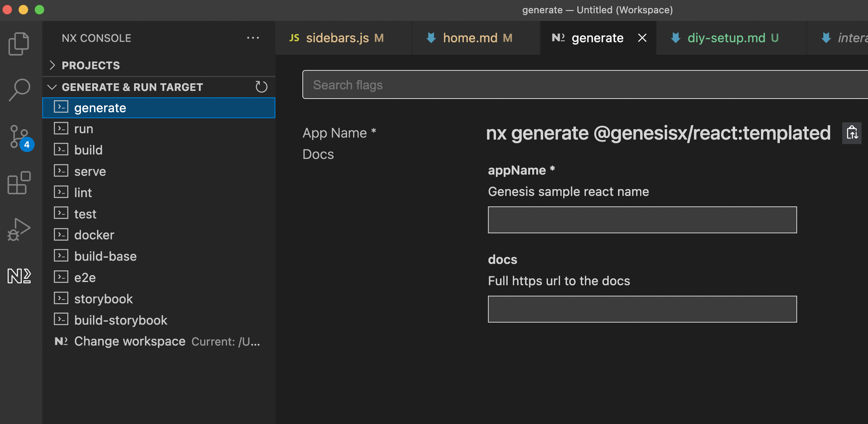Image resolution: width=868 pixels, height=424 pixels.
Task: Click the markdown icon on diy-setup.md tab
Action: click(676, 38)
